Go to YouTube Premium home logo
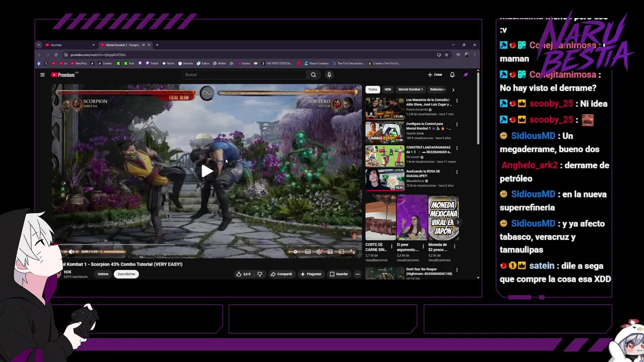The image size is (644, 362). coord(63,75)
